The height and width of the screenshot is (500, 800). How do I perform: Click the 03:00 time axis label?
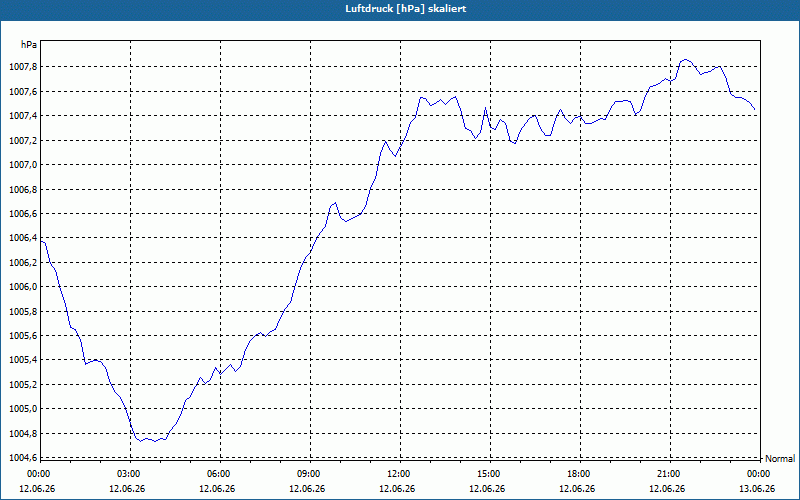[128, 474]
